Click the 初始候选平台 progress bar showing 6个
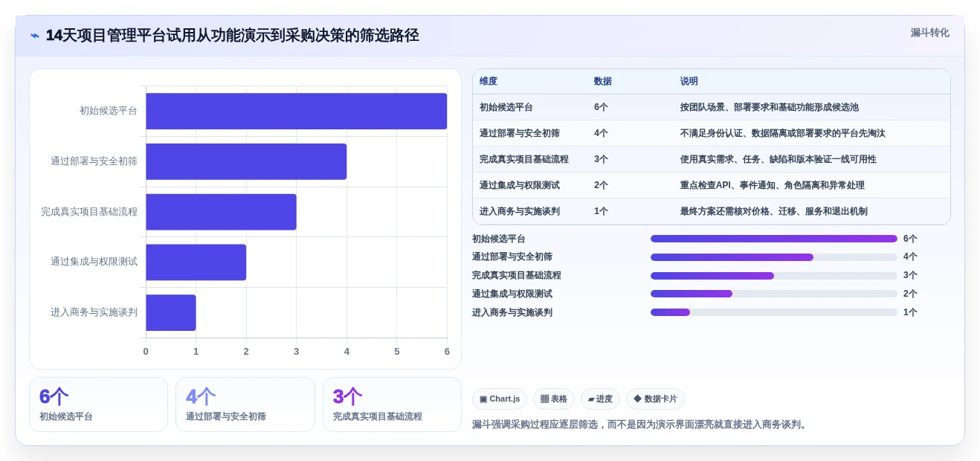 774,239
